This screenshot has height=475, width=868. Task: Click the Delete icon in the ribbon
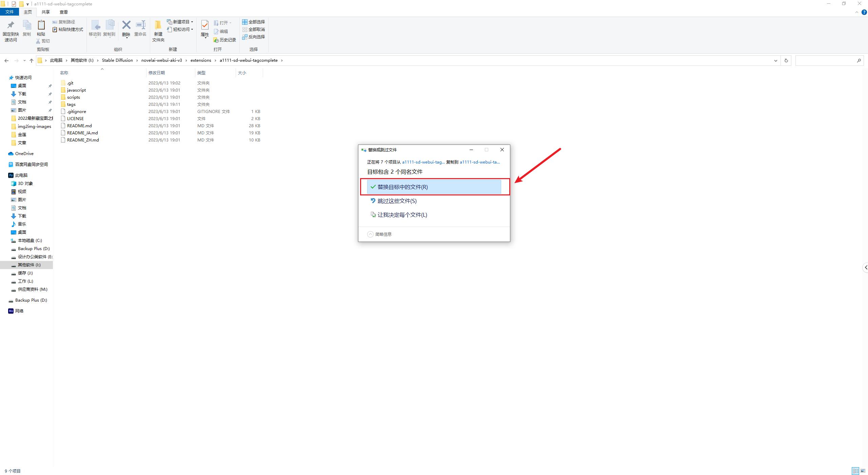126,26
